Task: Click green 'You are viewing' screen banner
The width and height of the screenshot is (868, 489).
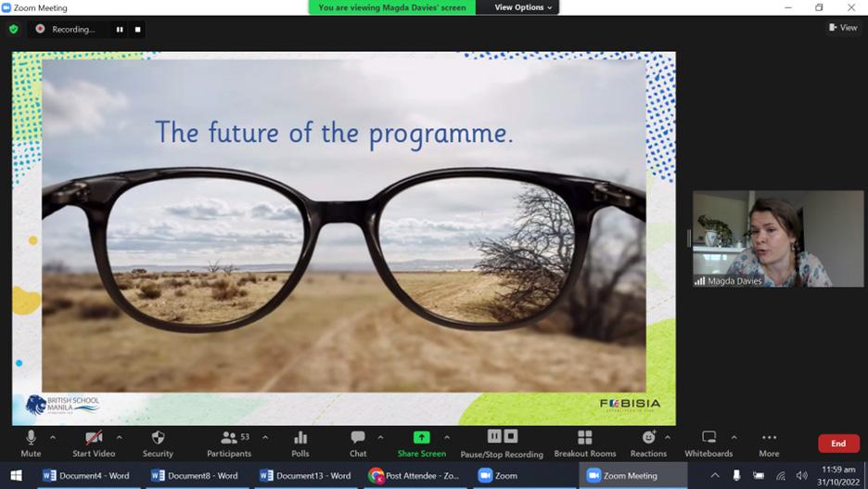Action: click(x=392, y=7)
